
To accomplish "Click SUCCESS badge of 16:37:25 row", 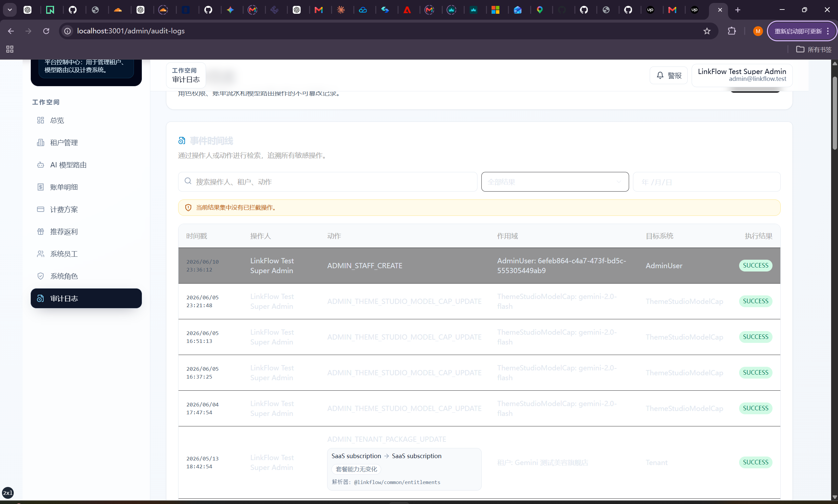I will click(755, 373).
